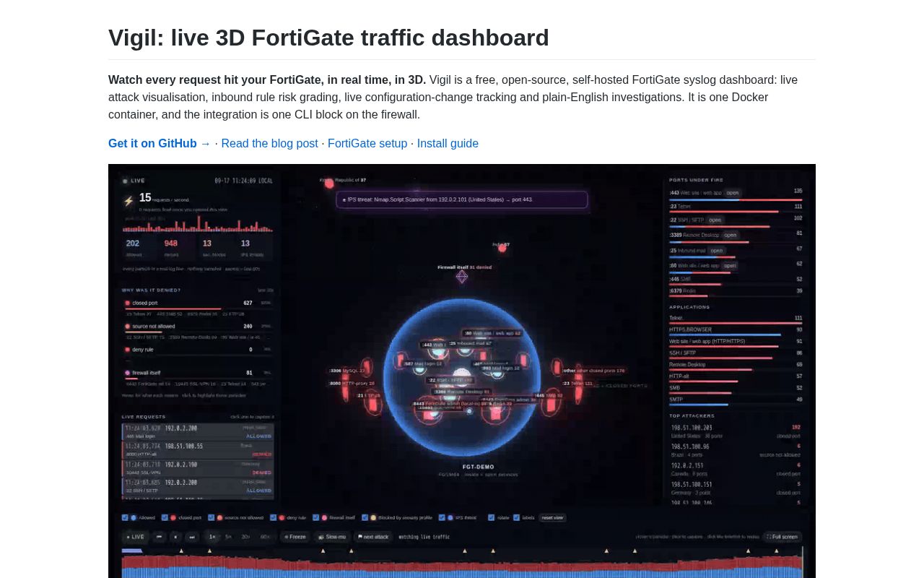Click the reset view button
The width and height of the screenshot is (924, 578).
[553, 517]
